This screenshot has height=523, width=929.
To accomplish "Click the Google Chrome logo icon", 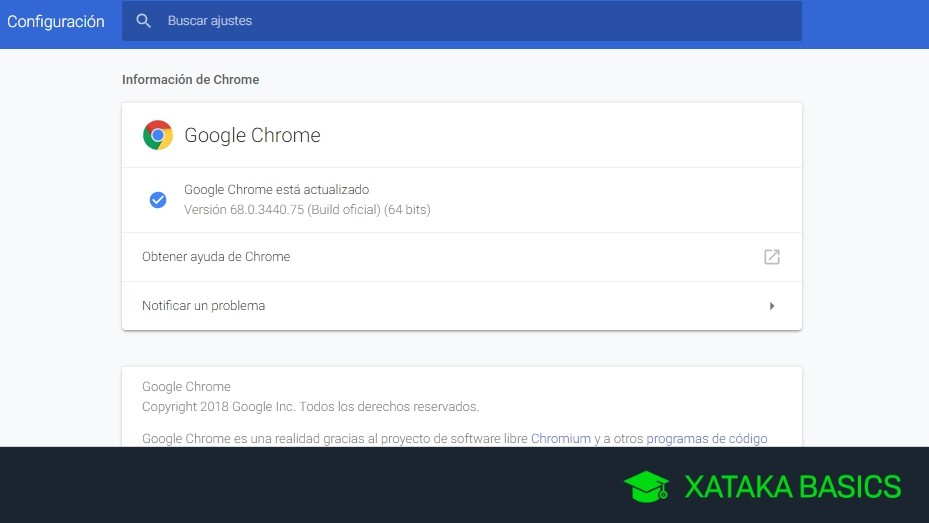I will (158, 135).
